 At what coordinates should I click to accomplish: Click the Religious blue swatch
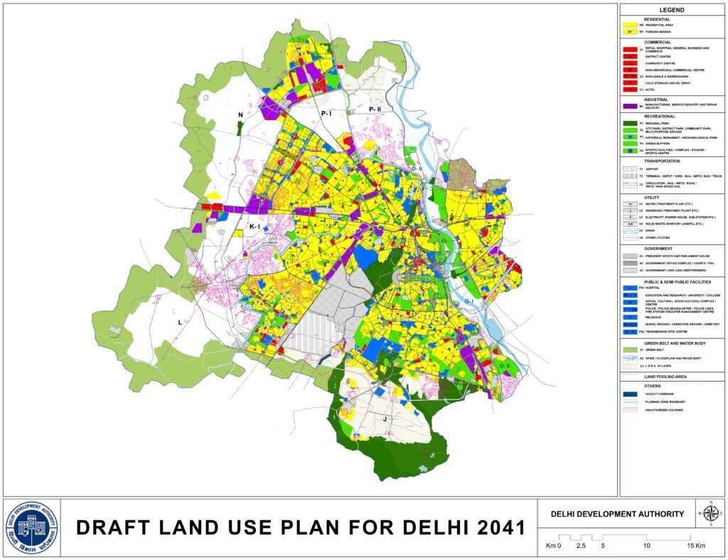630,318
